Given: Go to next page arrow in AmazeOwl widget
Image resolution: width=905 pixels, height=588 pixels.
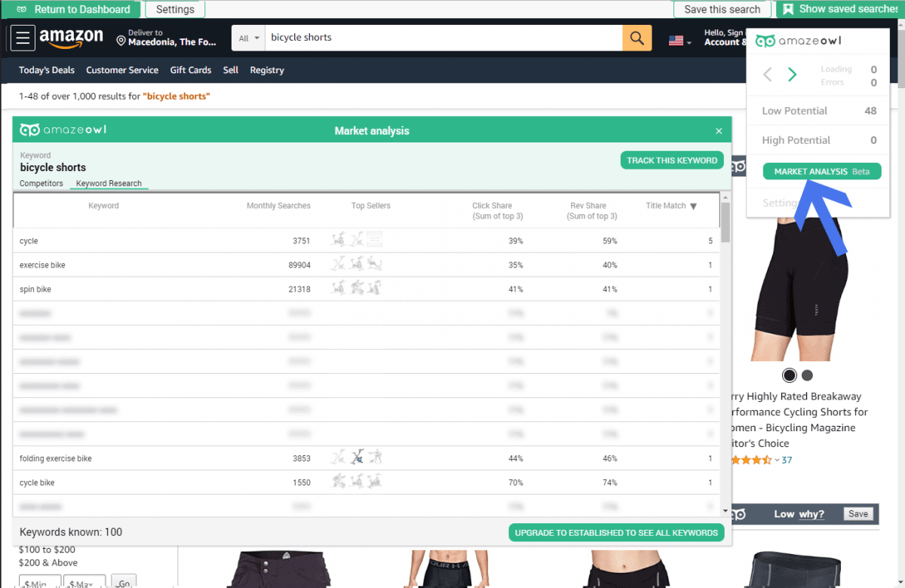Looking at the screenshot, I should (x=793, y=75).
